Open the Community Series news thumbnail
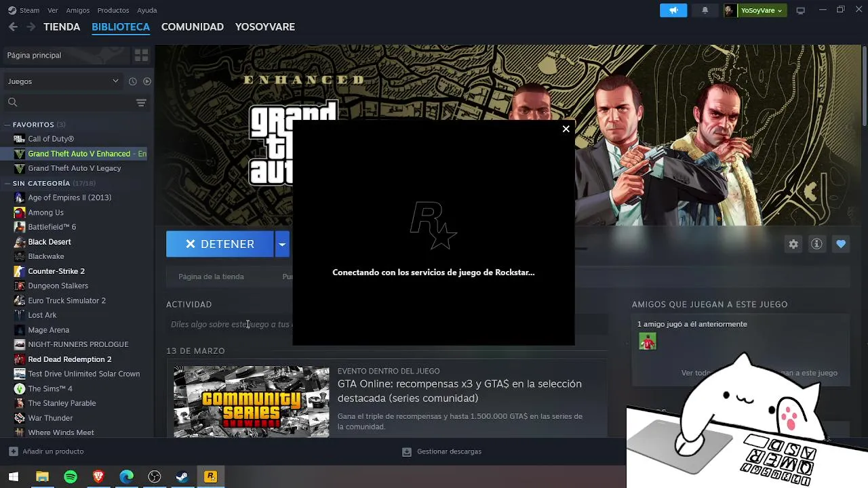Screen dimensions: 868x488 251,402
